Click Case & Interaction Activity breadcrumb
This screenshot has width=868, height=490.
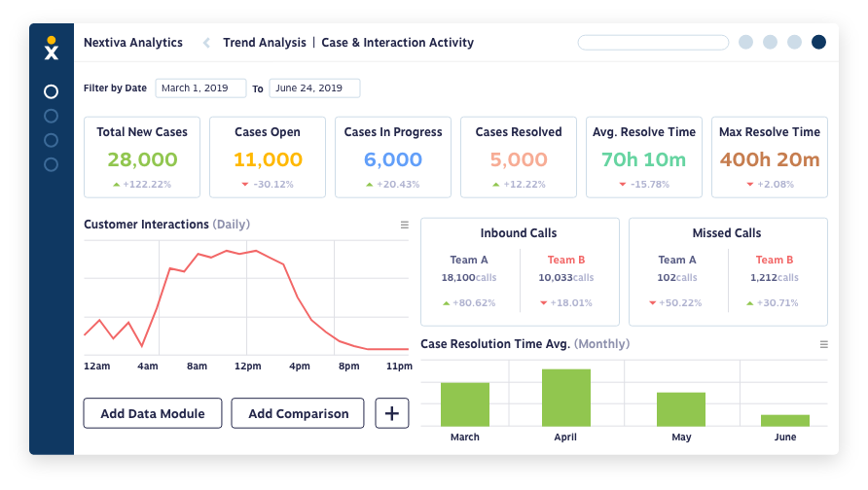(x=397, y=43)
